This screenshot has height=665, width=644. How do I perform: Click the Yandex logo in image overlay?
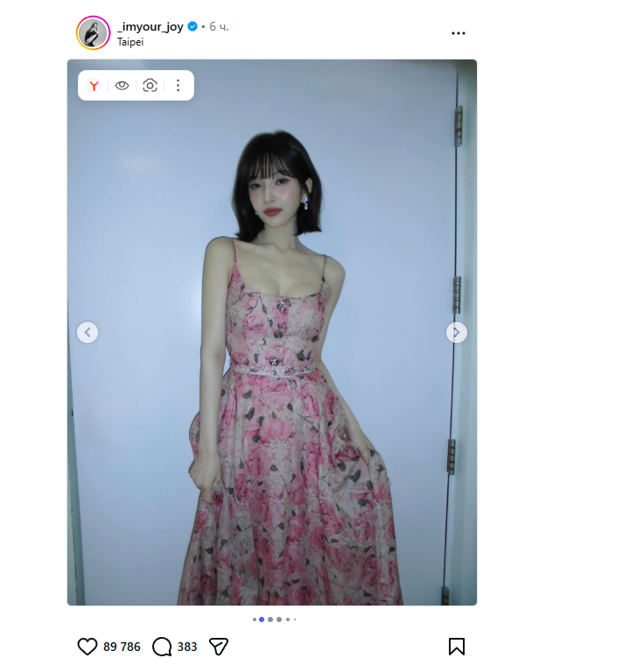click(x=94, y=86)
